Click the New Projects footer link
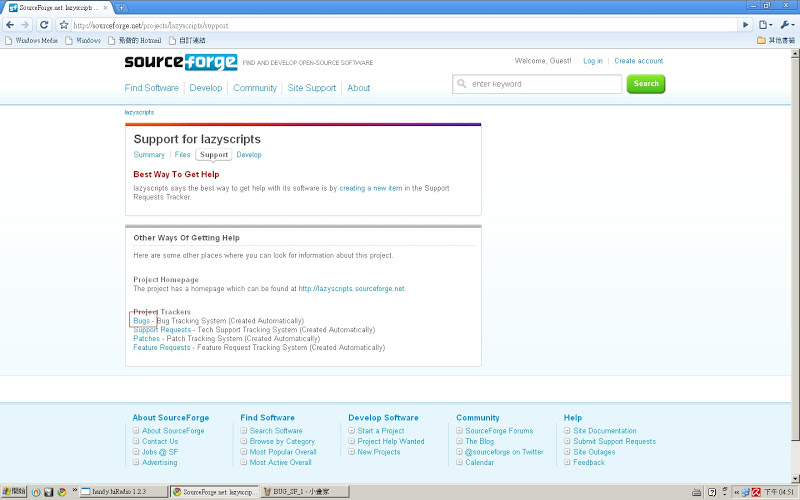The width and height of the screenshot is (800, 500). (379, 452)
